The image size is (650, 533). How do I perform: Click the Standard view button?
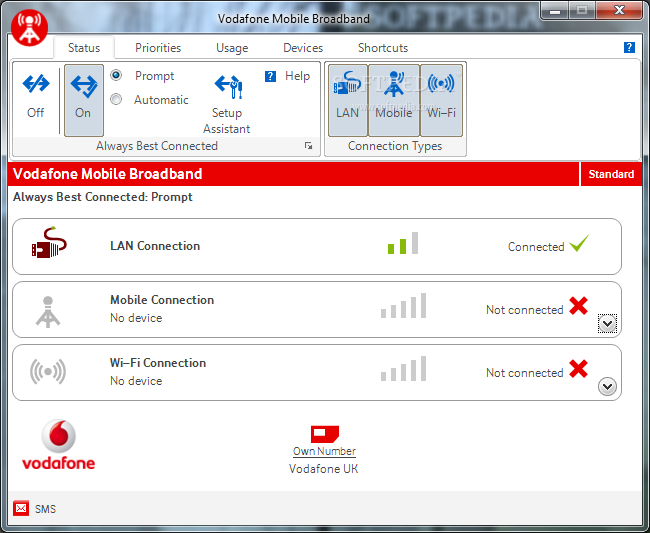(x=611, y=174)
